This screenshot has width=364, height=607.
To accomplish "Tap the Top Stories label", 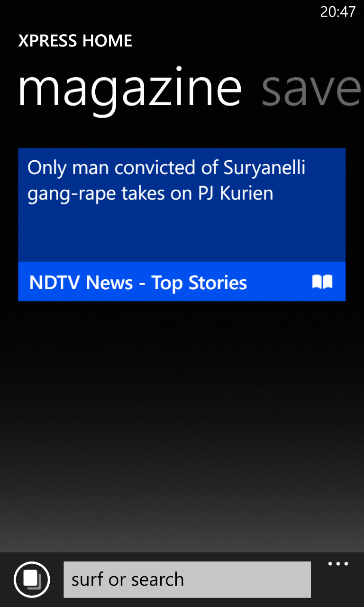I will point(199,283).
